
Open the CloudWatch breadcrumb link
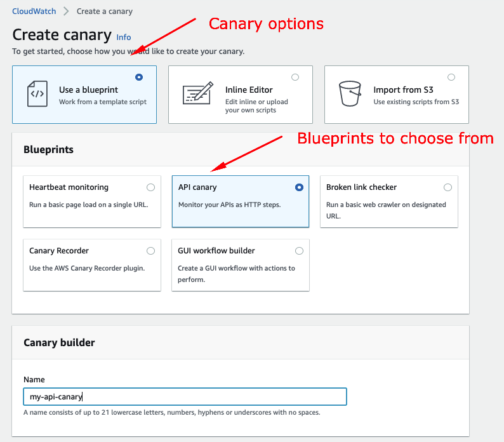point(34,11)
